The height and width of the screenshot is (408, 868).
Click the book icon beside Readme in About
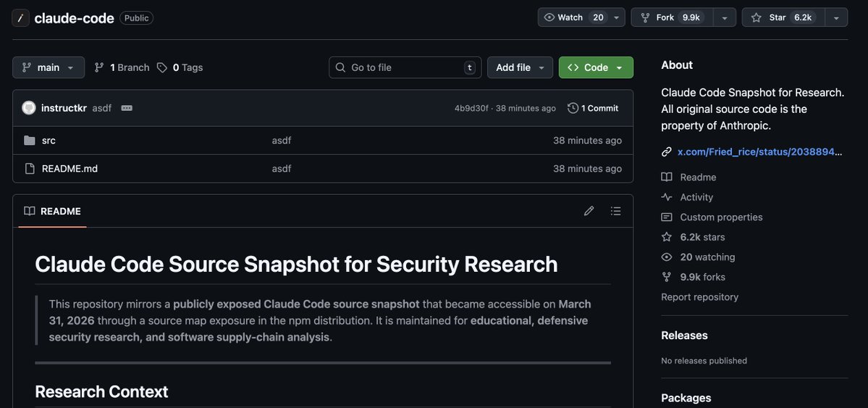point(667,178)
